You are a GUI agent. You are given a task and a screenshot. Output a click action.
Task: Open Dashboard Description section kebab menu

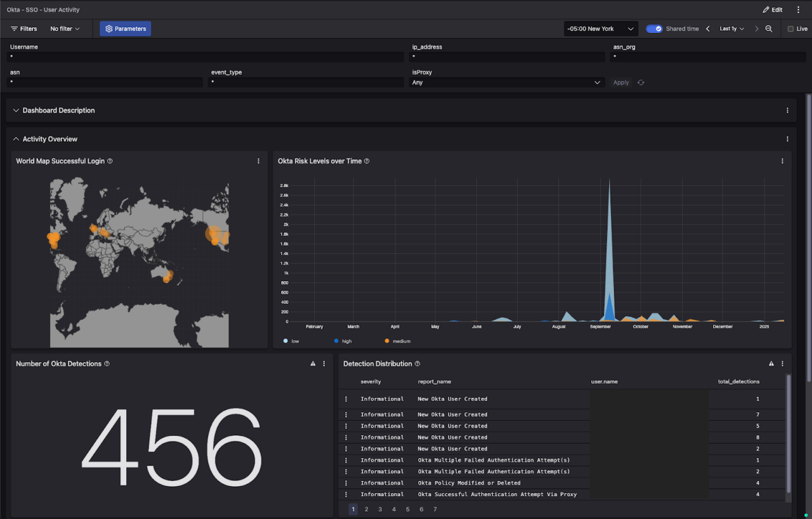click(787, 110)
